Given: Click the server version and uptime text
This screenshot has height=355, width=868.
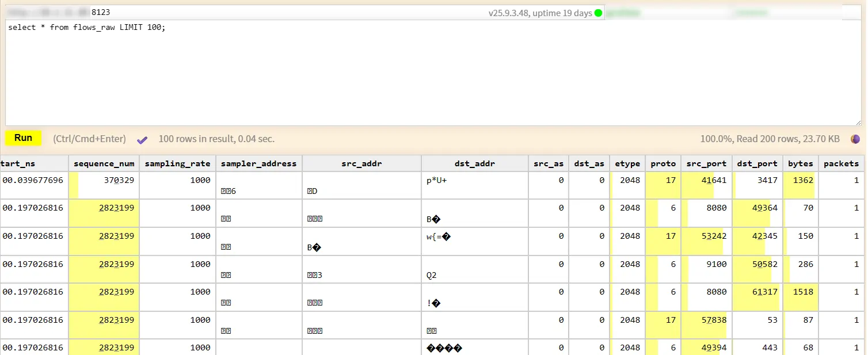Looking at the screenshot, I should pyautogui.click(x=540, y=13).
